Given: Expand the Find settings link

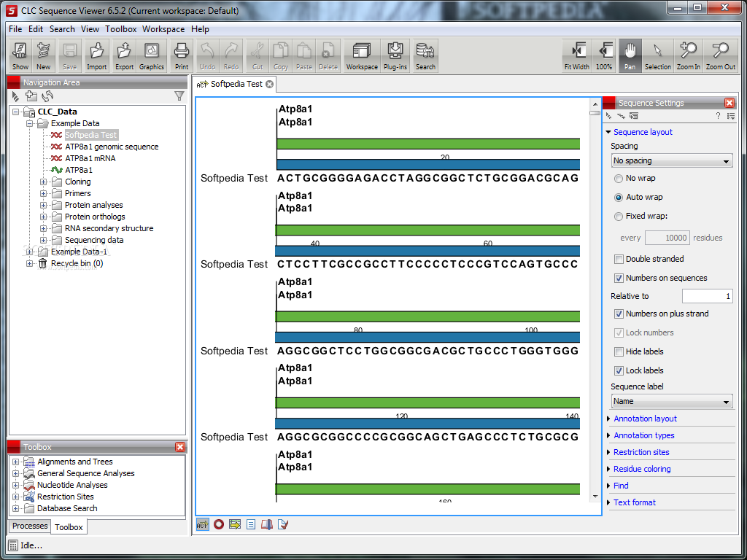Looking at the screenshot, I should (x=621, y=485).
